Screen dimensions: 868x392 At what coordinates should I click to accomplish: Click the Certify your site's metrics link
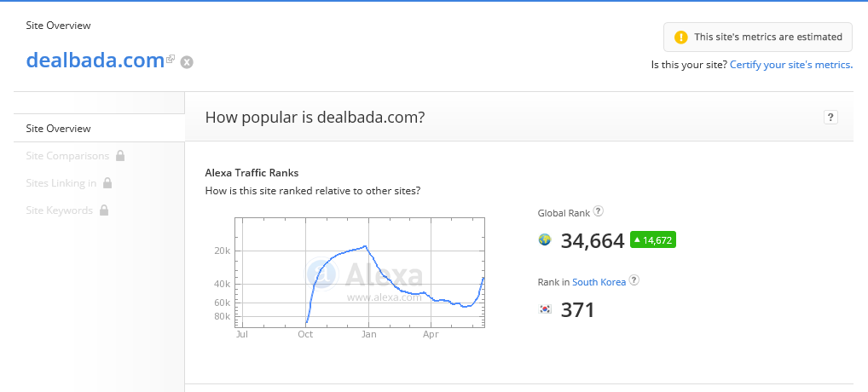coord(790,65)
